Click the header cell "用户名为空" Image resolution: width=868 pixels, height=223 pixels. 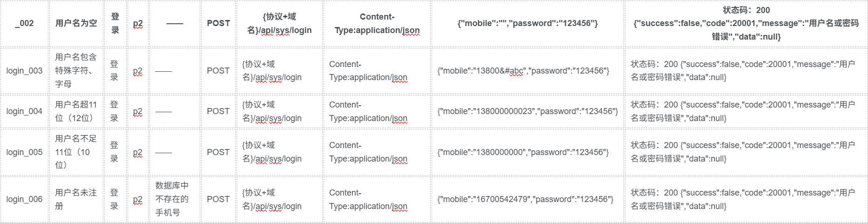(76, 23)
